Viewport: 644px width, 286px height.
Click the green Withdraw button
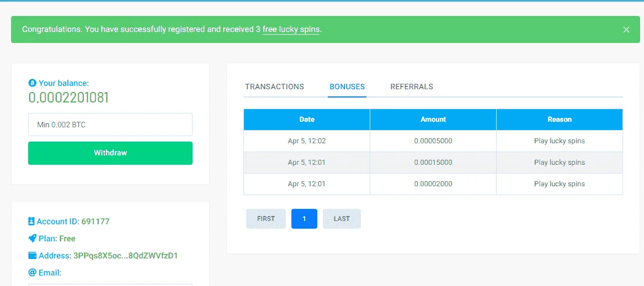pos(110,153)
